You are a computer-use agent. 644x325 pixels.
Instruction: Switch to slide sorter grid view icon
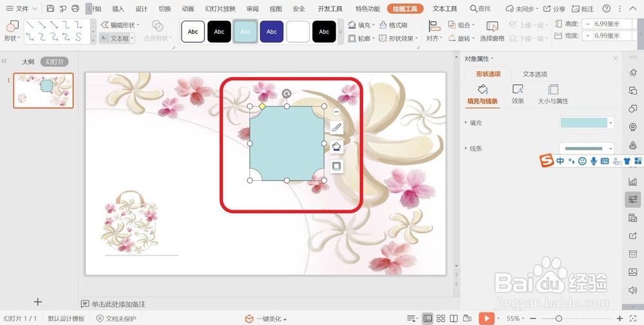(440, 319)
